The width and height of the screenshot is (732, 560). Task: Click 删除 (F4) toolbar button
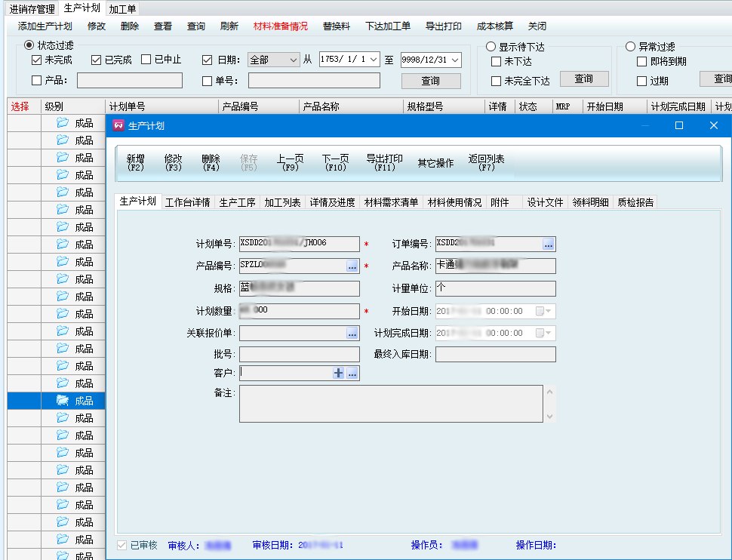point(211,162)
